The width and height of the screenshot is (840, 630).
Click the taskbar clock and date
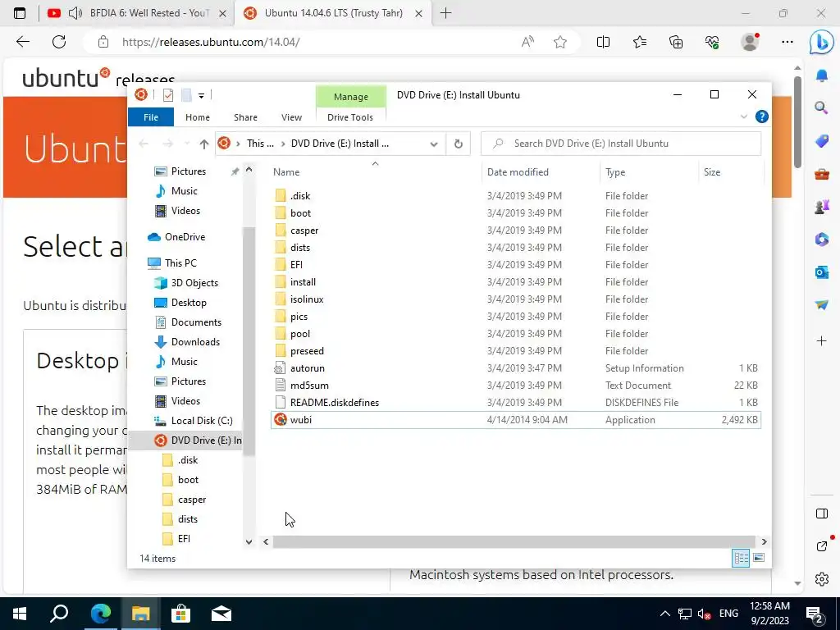(x=769, y=614)
